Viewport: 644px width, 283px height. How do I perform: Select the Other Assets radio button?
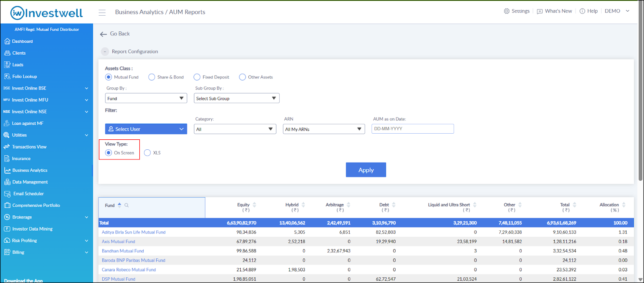tap(242, 77)
